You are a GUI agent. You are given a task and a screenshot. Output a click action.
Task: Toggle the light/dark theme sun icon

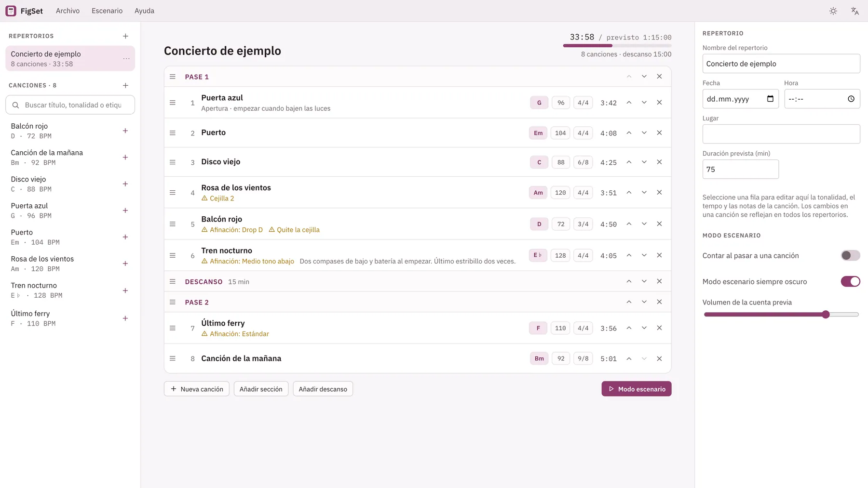[833, 11]
